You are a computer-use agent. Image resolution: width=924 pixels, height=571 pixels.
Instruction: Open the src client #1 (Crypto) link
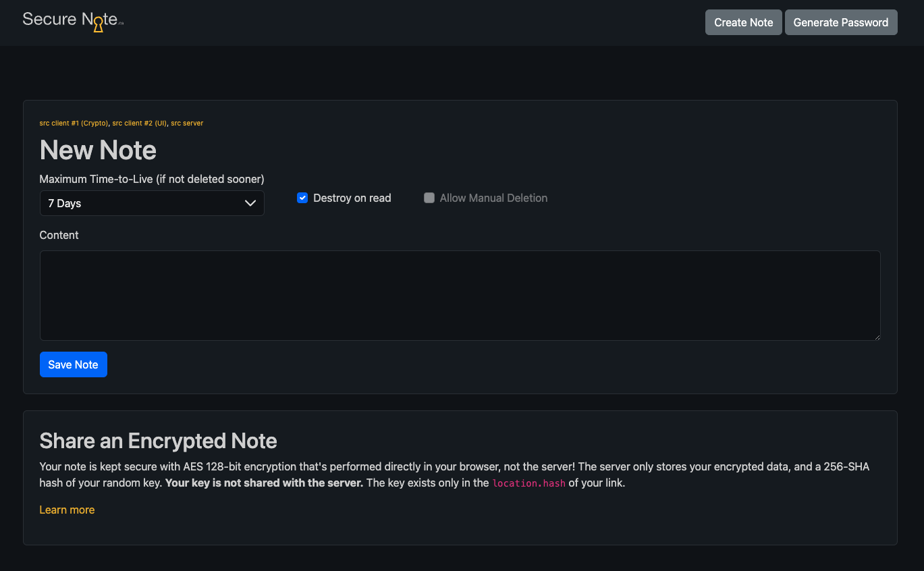(74, 123)
